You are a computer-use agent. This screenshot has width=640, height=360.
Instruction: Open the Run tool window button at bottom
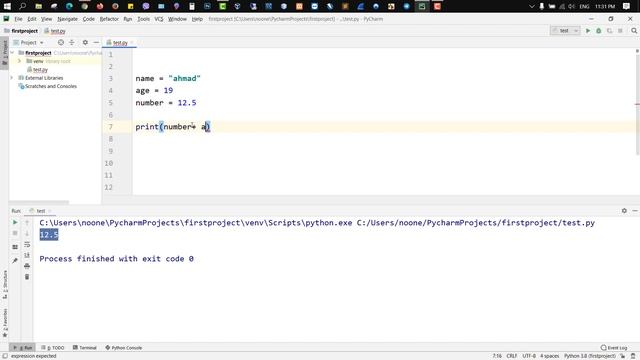coord(22,348)
